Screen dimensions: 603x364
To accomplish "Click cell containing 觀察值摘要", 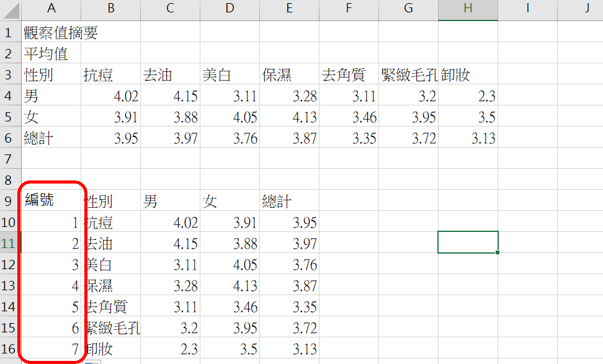I will pyautogui.click(x=60, y=33).
